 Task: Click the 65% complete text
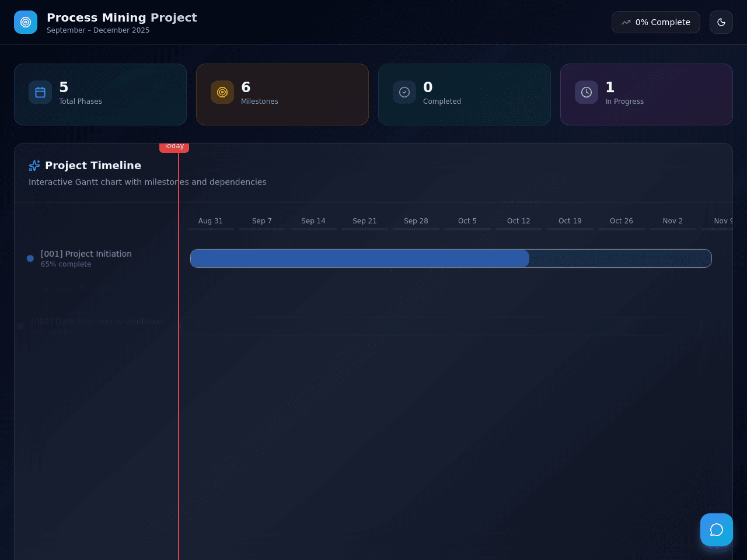pos(66,264)
